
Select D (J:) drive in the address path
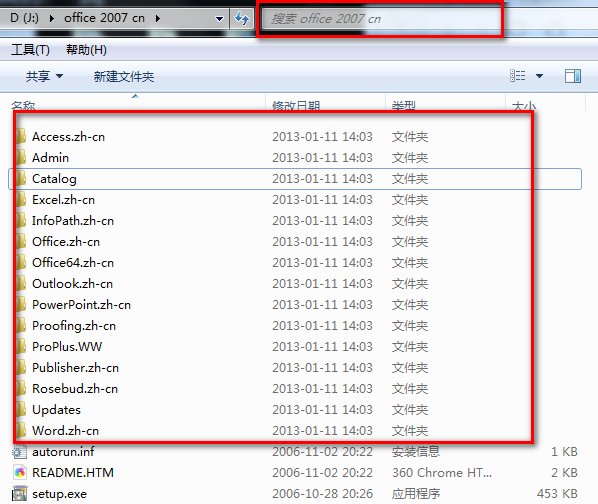click(24, 18)
